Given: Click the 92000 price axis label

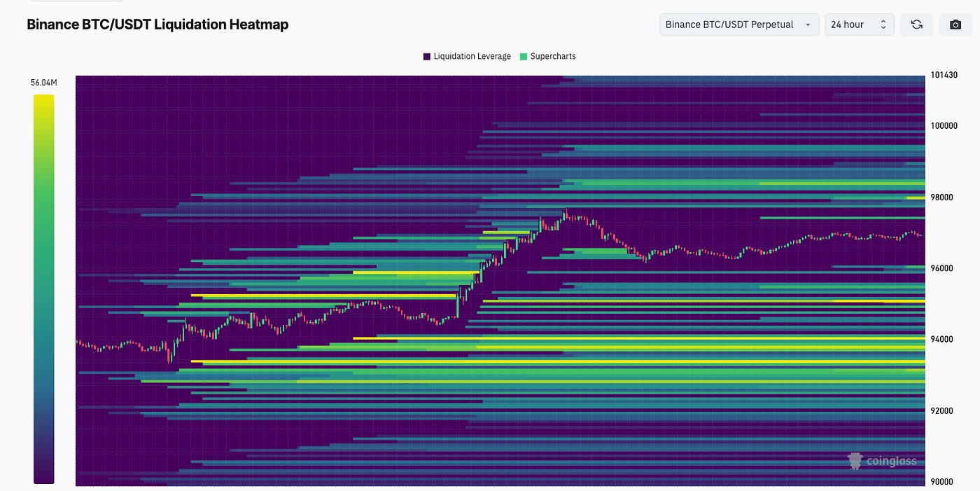Looking at the screenshot, I should [x=941, y=411].
